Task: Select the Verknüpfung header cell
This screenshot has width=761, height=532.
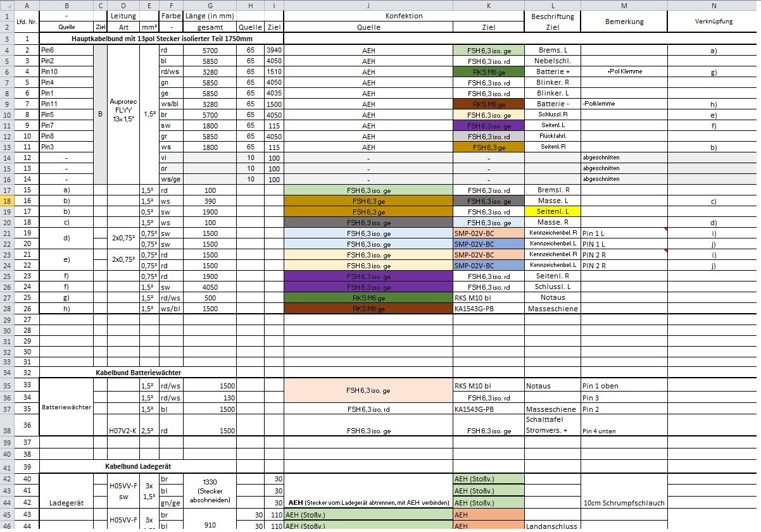Action: 714,21
